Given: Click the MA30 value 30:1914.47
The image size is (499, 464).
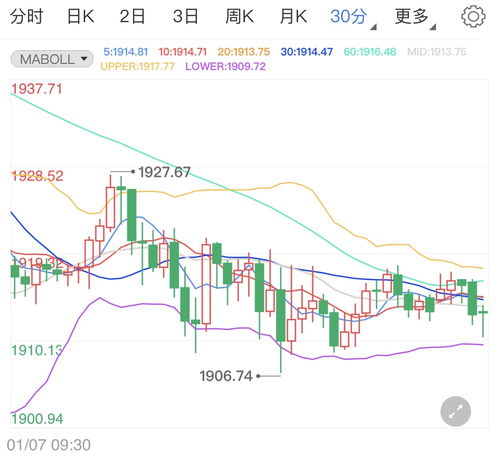Looking at the screenshot, I should tap(307, 52).
